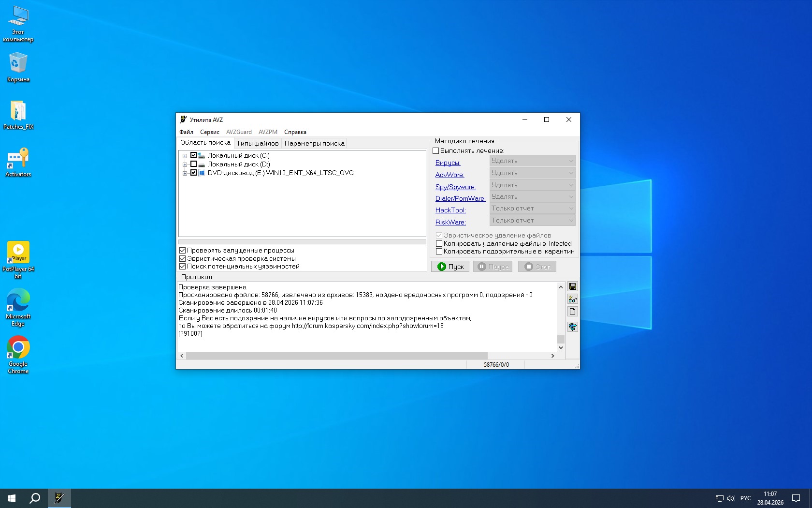Click the save protocol floppy disk icon
This screenshot has height=508, width=812.
[x=572, y=287]
